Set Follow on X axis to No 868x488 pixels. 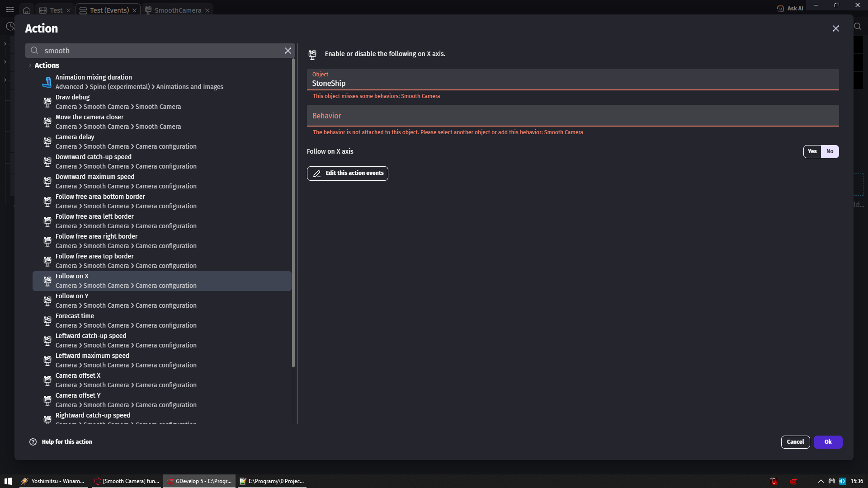tap(830, 151)
